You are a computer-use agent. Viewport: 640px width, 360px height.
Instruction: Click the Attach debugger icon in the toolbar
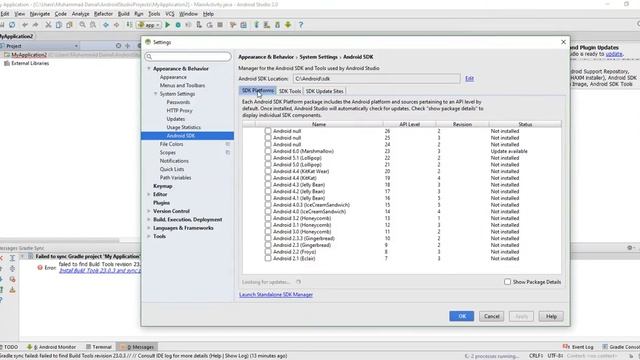[x=199, y=25]
